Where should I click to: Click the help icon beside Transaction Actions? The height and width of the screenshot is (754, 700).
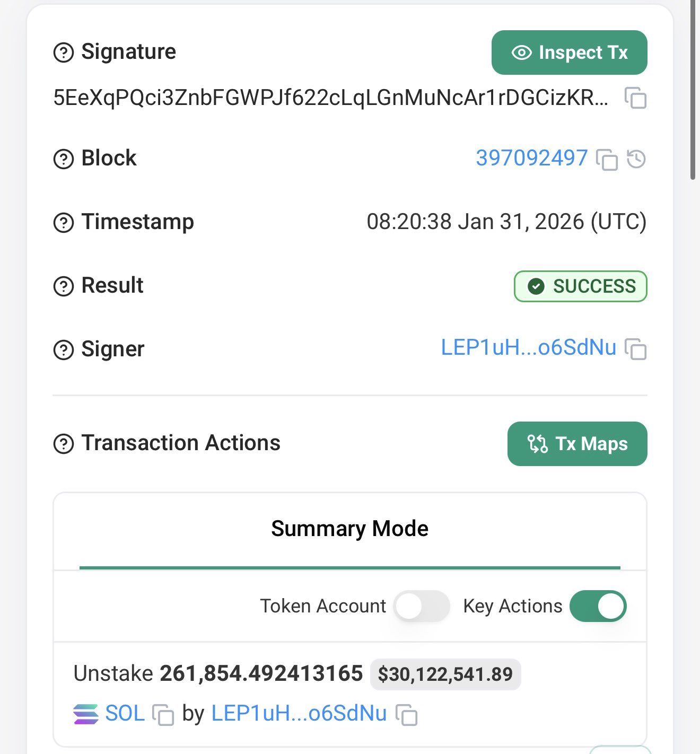coord(64,443)
